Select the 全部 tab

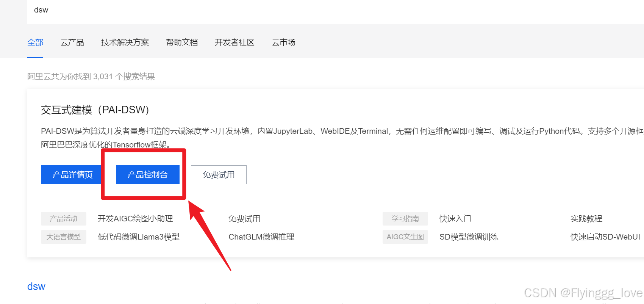point(35,42)
